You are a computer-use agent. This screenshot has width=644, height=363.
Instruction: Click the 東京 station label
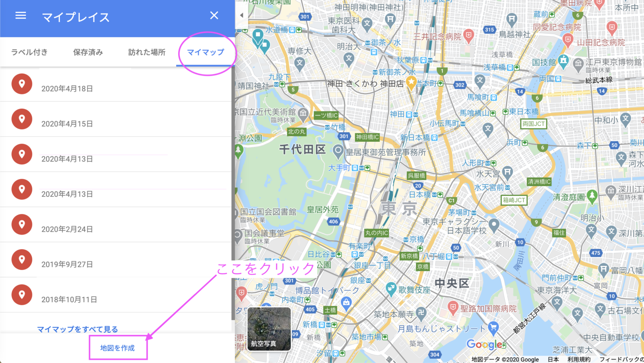coord(399,209)
